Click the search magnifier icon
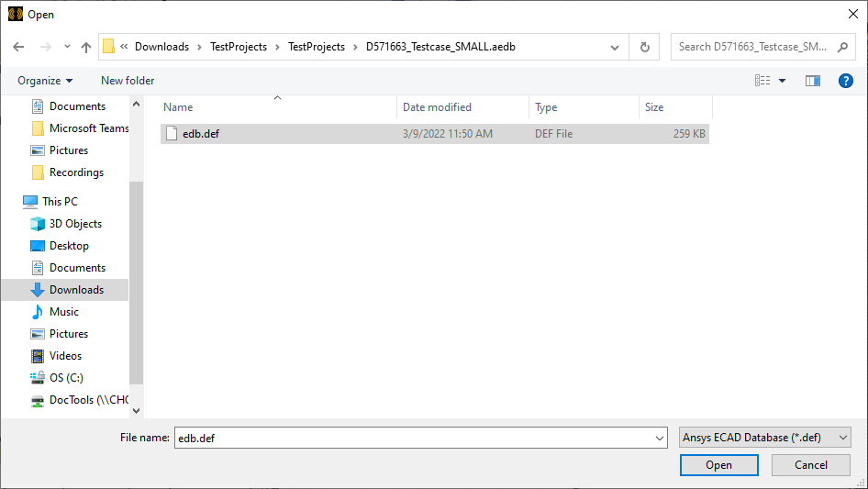Image resolution: width=868 pixels, height=489 pixels. (x=842, y=47)
